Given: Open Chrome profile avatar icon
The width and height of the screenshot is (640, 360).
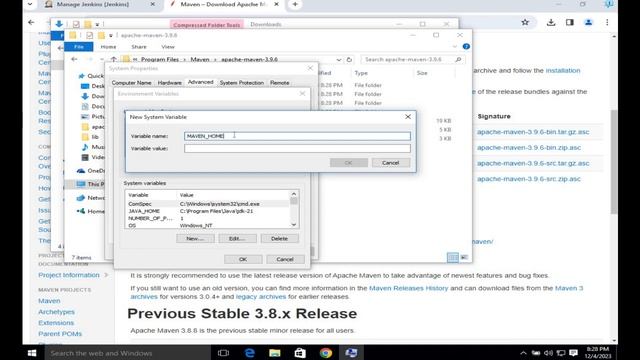Looking at the screenshot, I should (589, 22).
